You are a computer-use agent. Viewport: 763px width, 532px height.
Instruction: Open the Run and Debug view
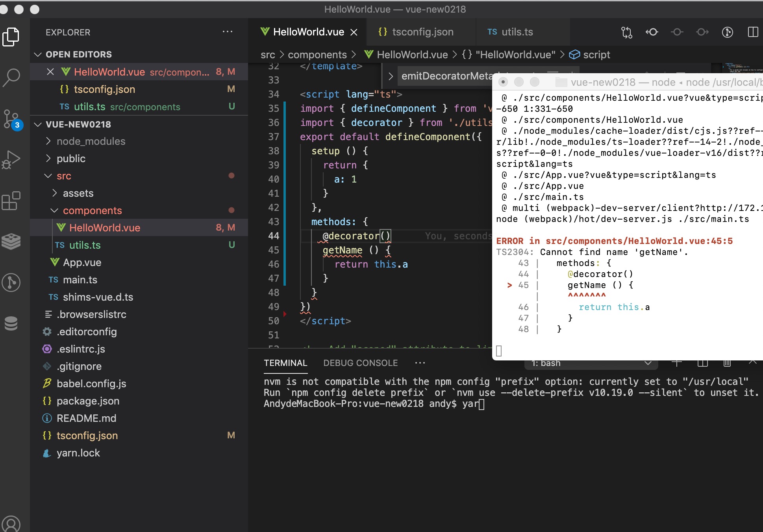point(11,160)
